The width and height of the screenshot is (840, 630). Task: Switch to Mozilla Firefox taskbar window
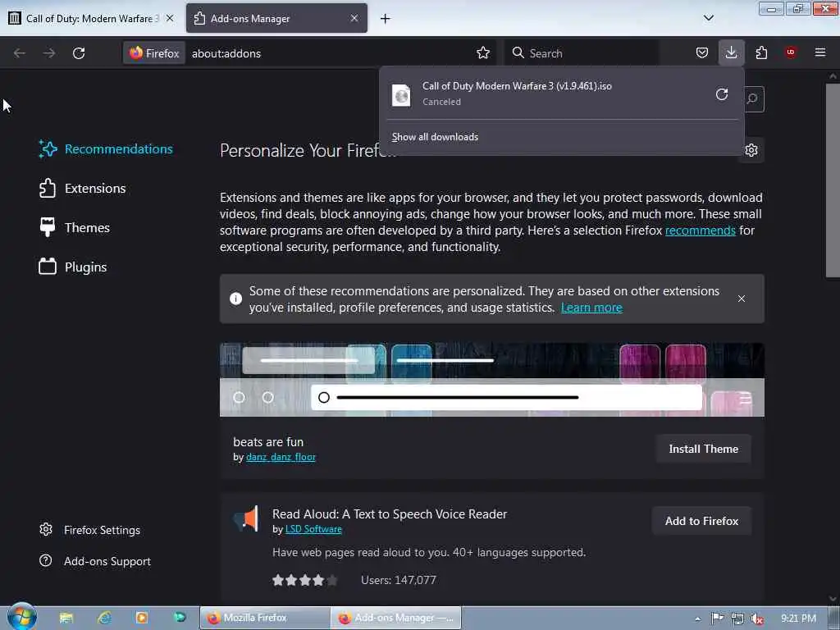tap(265, 618)
